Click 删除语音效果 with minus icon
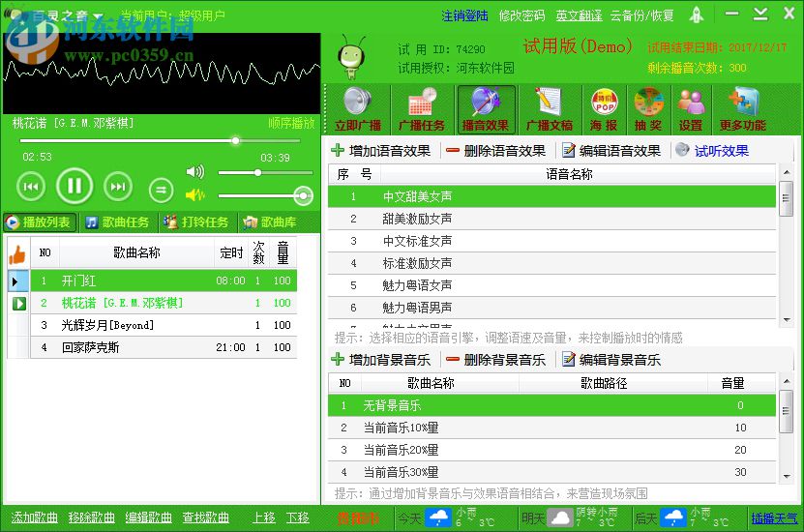804x532 pixels. tap(495, 151)
